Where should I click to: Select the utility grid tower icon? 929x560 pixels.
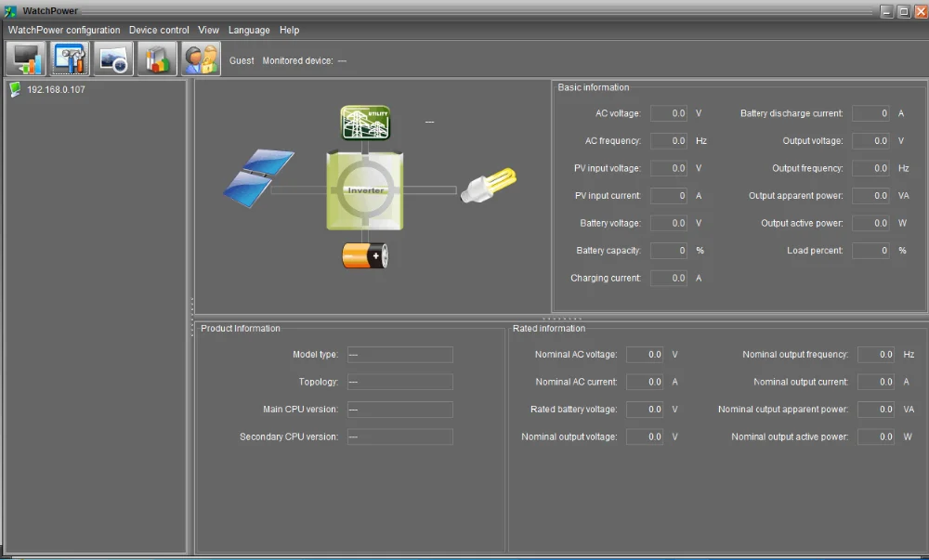pos(365,123)
